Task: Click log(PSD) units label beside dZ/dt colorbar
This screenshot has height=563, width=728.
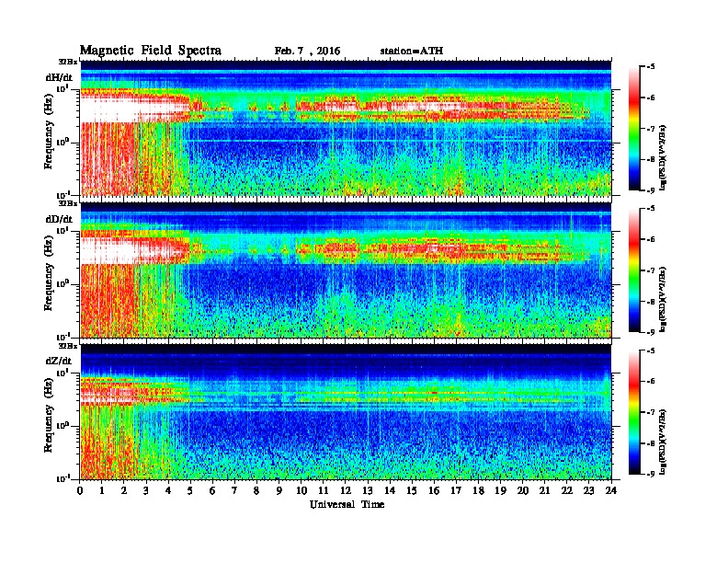Action: (664, 442)
